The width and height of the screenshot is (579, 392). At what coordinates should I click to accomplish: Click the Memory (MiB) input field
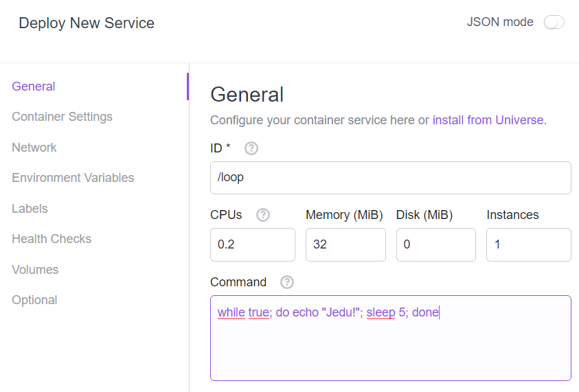tap(345, 244)
